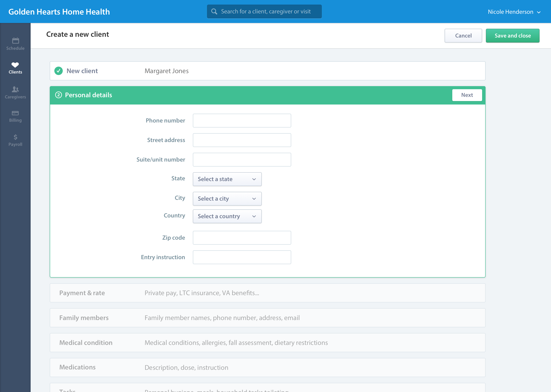This screenshot has width=551, height=392.
Task: Open the Billing card icon
Action: 15,113
